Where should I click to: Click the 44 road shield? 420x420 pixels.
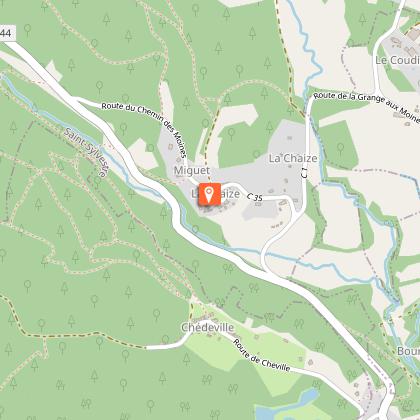tap(6, 33)
